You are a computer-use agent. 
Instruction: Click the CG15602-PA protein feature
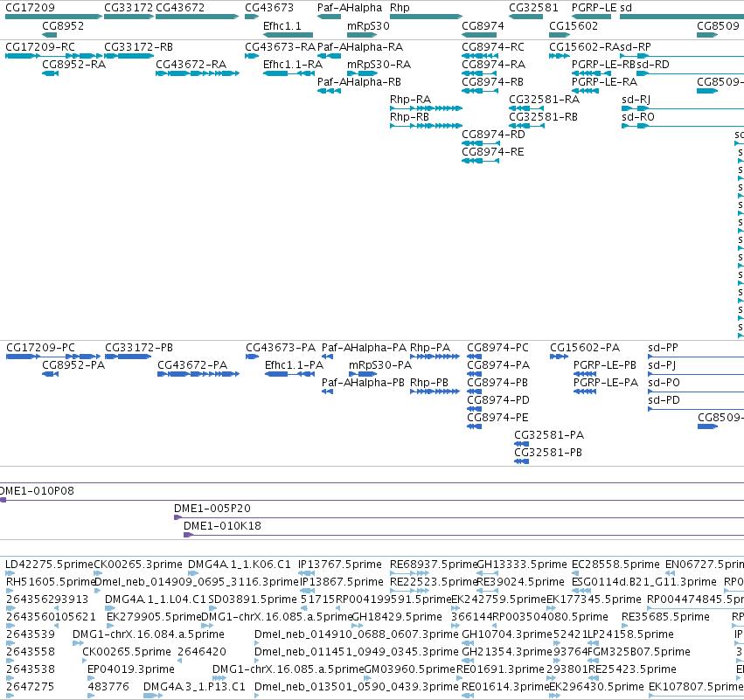tap(559, 357)
